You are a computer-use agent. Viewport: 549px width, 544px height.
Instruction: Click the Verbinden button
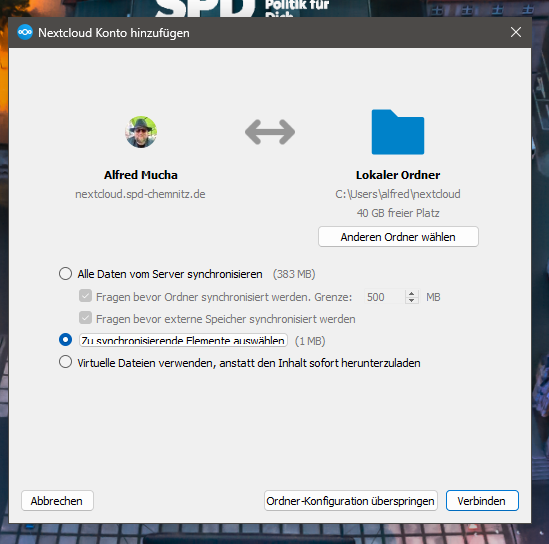(482, 501)
